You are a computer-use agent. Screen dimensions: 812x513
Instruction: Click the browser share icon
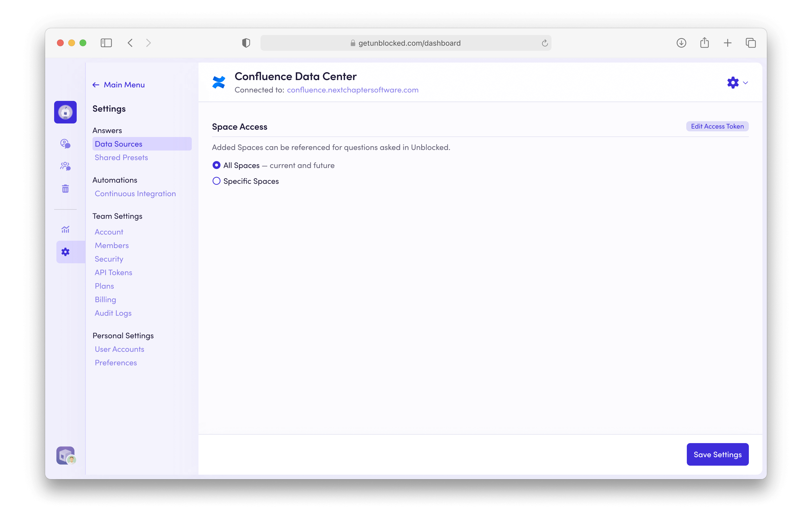[704, 43]
